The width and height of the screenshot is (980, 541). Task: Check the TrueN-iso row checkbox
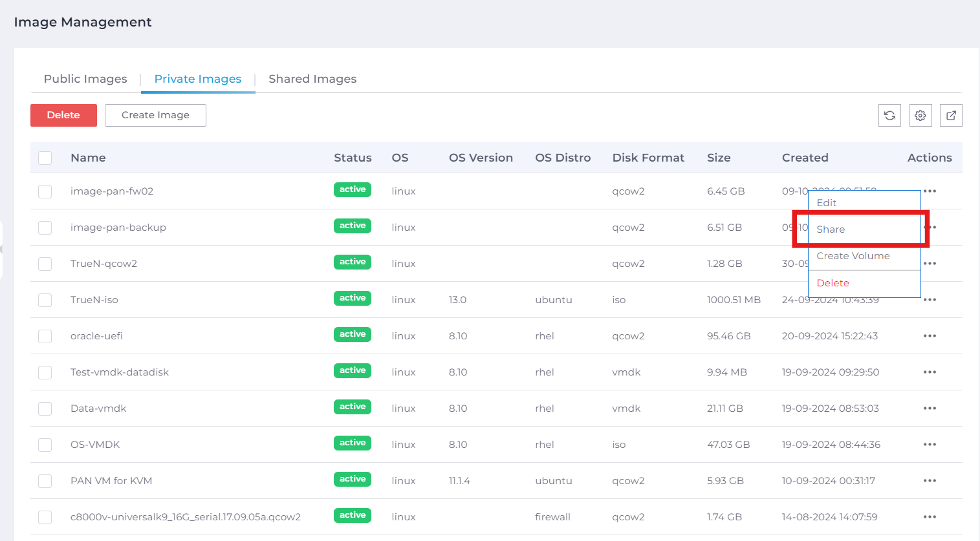point(45,300)
